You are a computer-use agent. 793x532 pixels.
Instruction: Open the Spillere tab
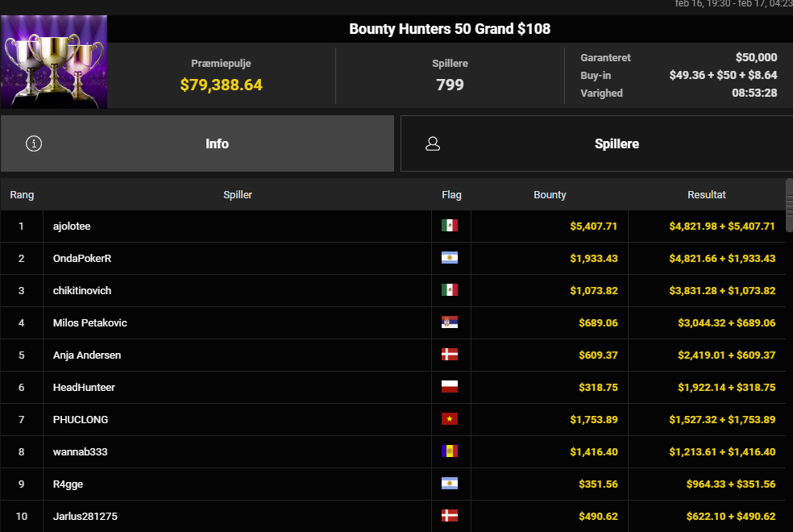(596, 143)
